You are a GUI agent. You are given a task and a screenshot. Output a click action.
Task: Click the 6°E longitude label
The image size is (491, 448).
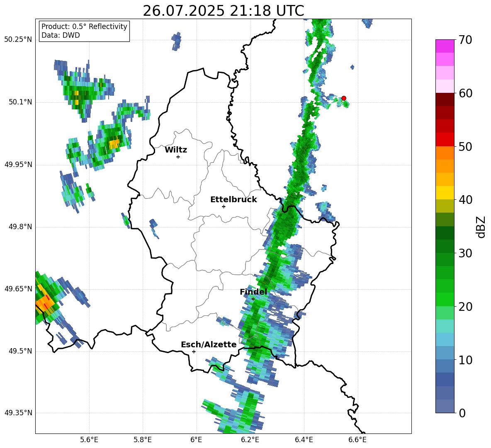pyautogui.click(x=196, y=440)
